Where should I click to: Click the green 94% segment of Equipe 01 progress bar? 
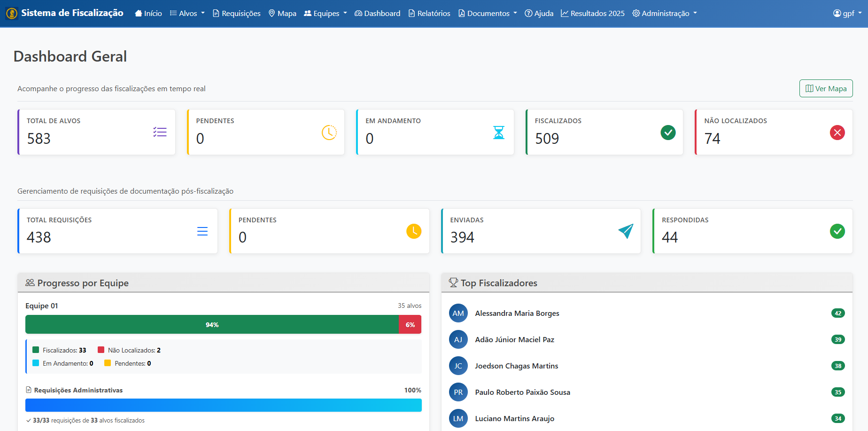[x=212, y=325]
